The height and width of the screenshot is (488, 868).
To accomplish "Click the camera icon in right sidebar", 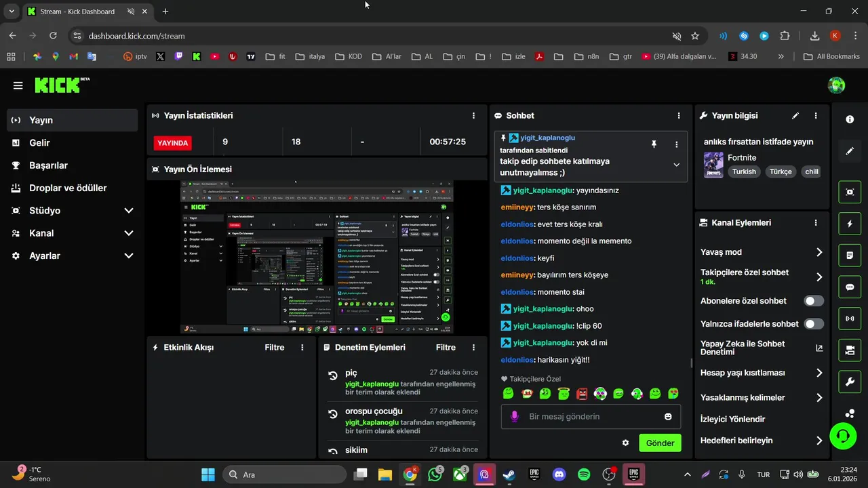I will 850,350.
